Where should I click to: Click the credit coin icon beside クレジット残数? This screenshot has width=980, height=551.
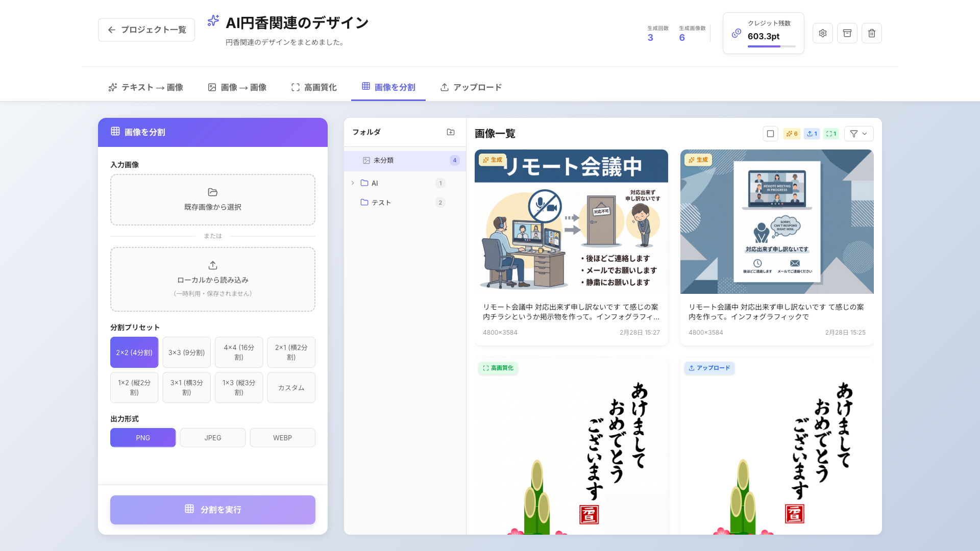(x=736, y=33)
